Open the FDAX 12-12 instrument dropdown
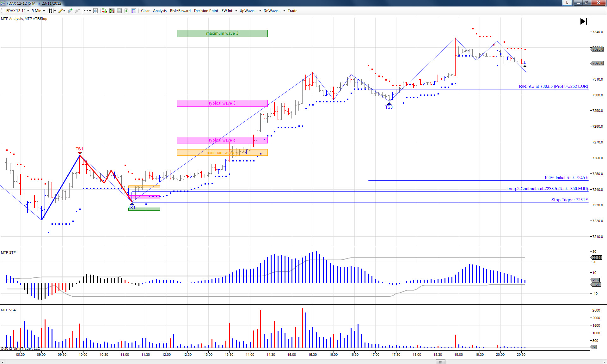 (18, 11)
